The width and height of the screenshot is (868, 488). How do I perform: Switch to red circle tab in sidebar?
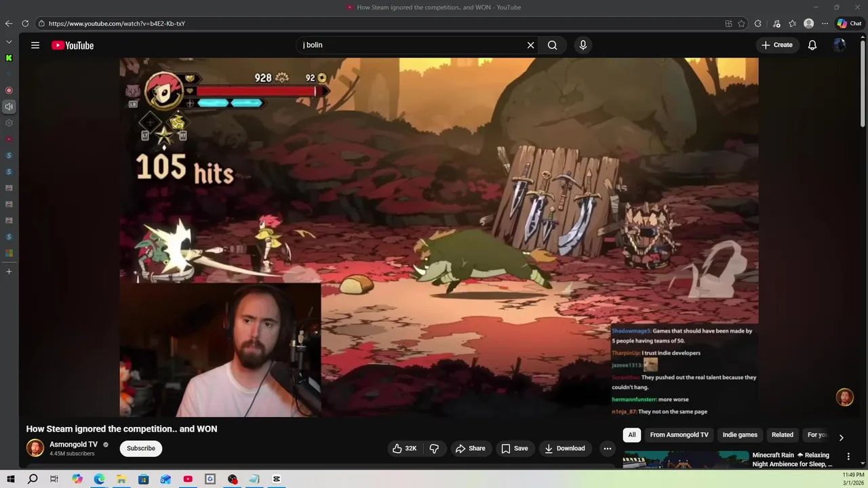[9, 90]
